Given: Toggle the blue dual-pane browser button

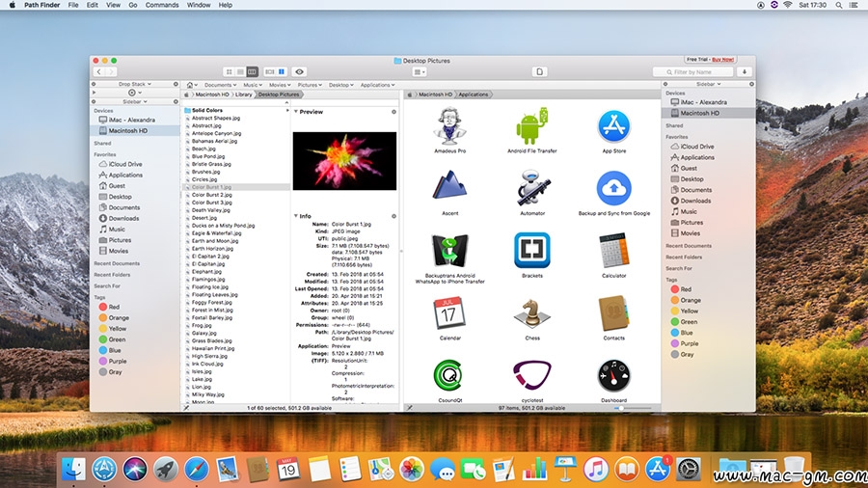Looking at the screenshot, I should [x=282, y=72].
